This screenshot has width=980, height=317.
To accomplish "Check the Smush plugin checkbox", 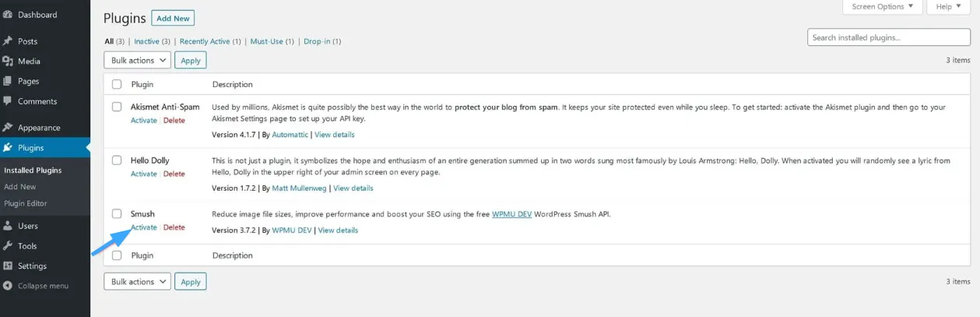I will pos(117,213).
